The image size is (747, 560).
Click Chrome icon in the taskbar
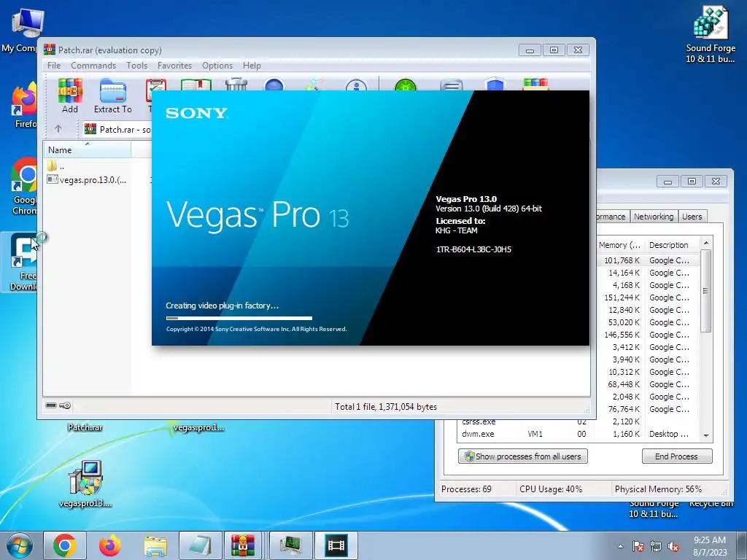(x=65, y=545)
